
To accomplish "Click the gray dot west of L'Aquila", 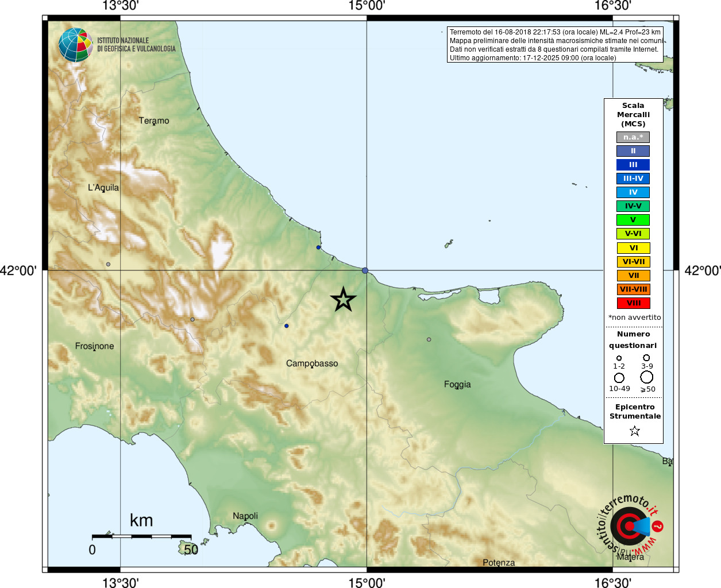I will pyautogui.click(x=108, y=264).
